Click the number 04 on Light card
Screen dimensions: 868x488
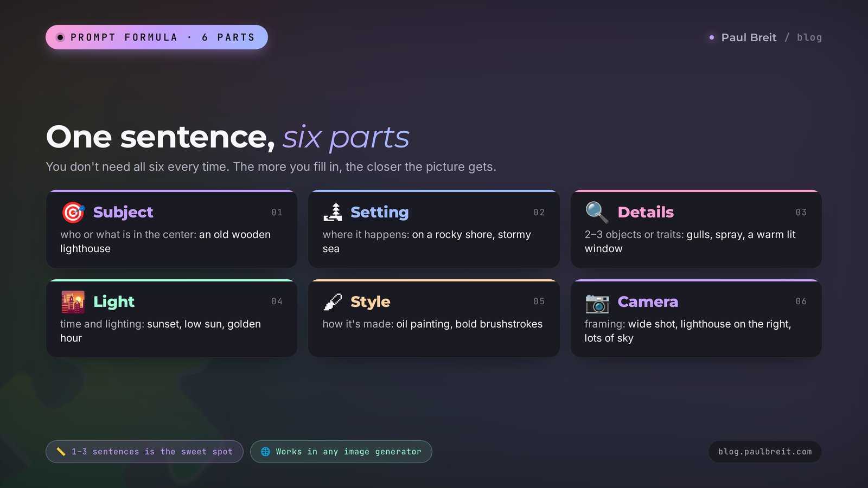click(277, 301)
